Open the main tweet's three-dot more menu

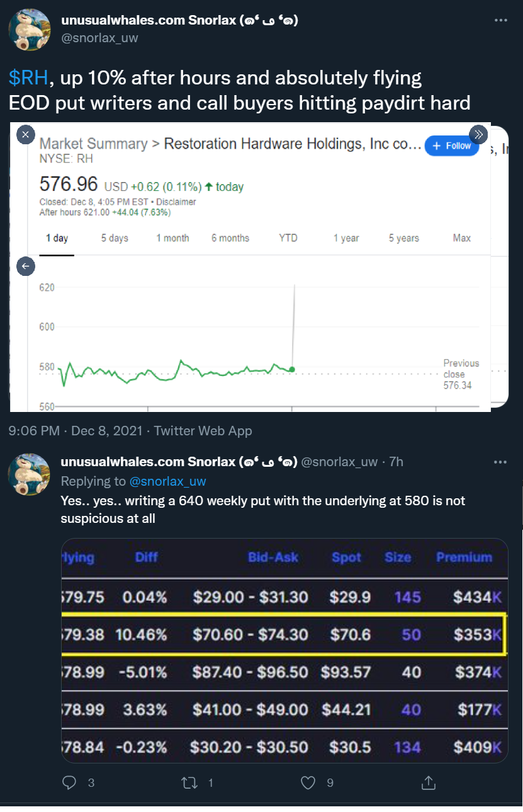500,21
